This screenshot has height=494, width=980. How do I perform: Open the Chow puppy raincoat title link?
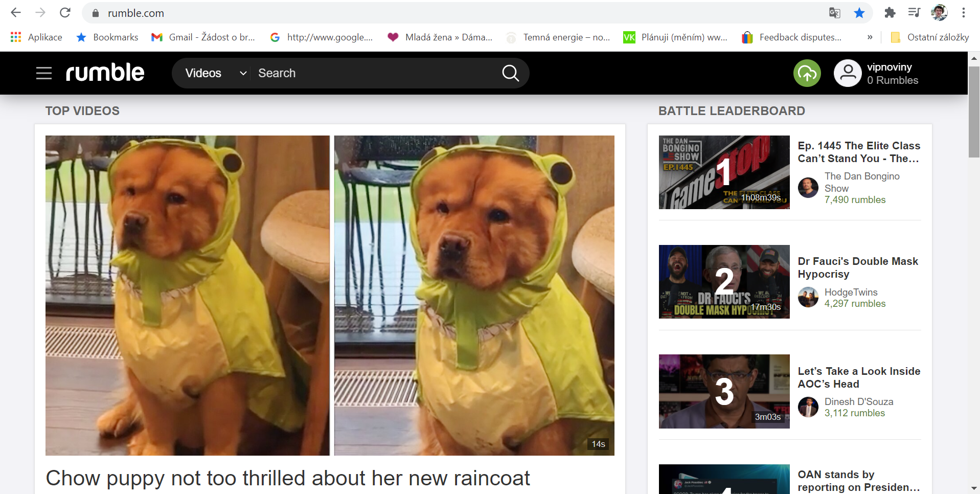tap(288, 478)
